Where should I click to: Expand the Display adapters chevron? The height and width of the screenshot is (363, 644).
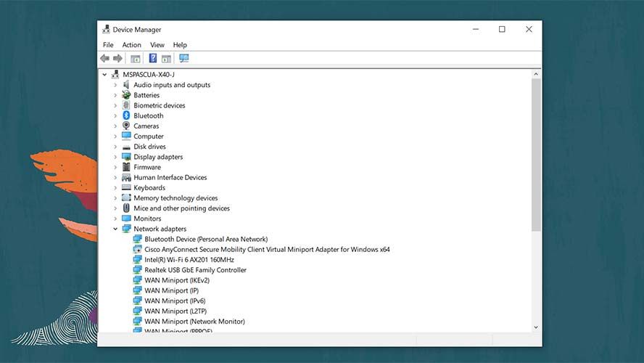115,157
